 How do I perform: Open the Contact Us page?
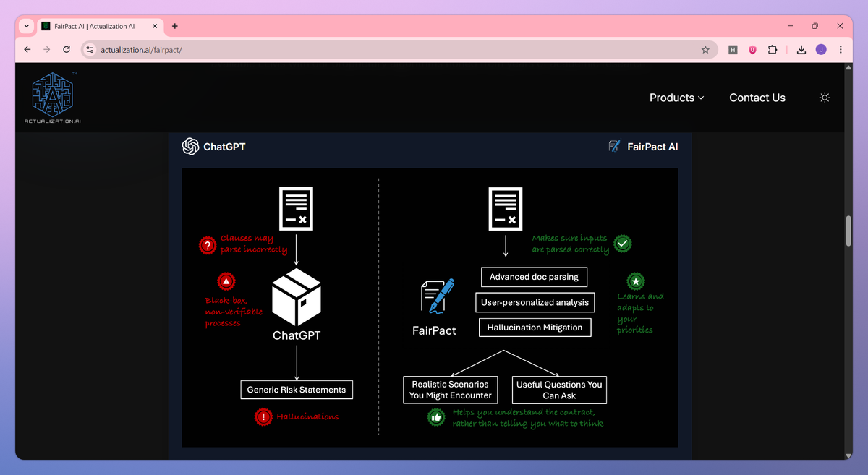[757, 98]
